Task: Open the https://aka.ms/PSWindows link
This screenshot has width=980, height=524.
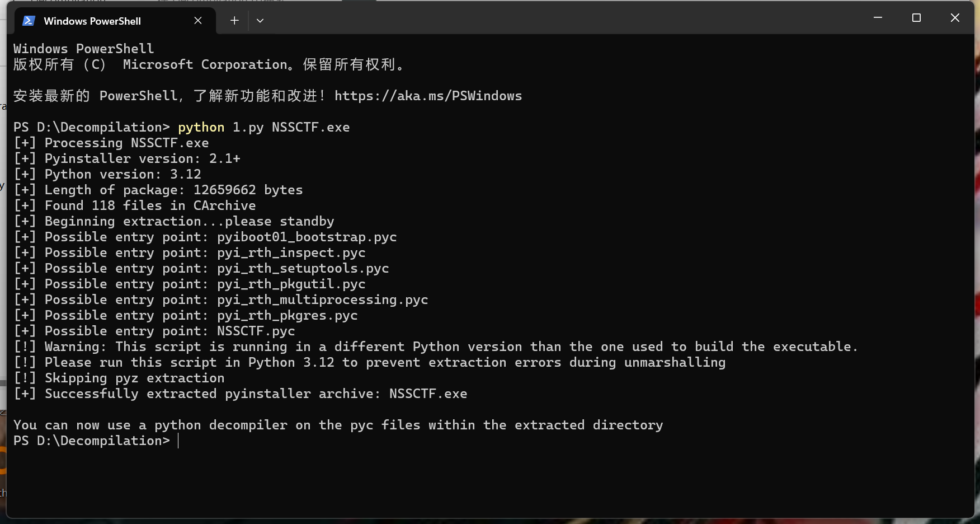Action: pos(428,96)
